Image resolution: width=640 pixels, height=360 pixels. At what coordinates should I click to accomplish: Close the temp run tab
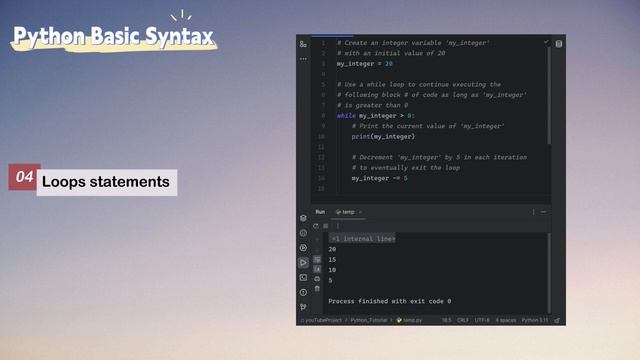tap(360, 212)
